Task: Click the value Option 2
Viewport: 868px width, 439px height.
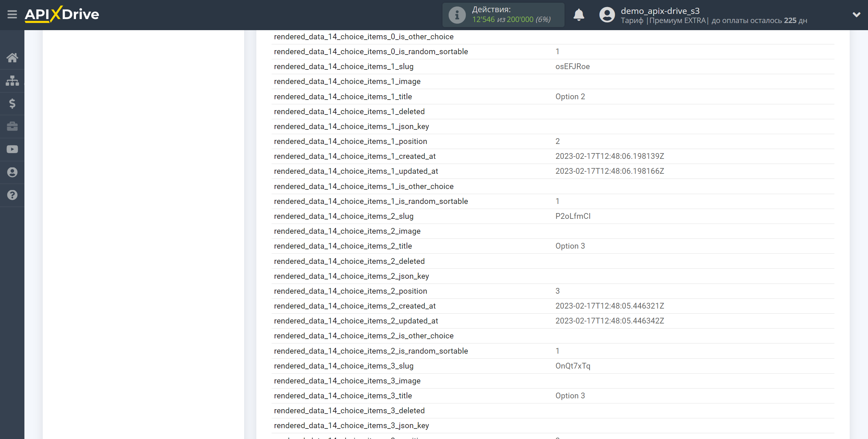Action: point(570,97)
